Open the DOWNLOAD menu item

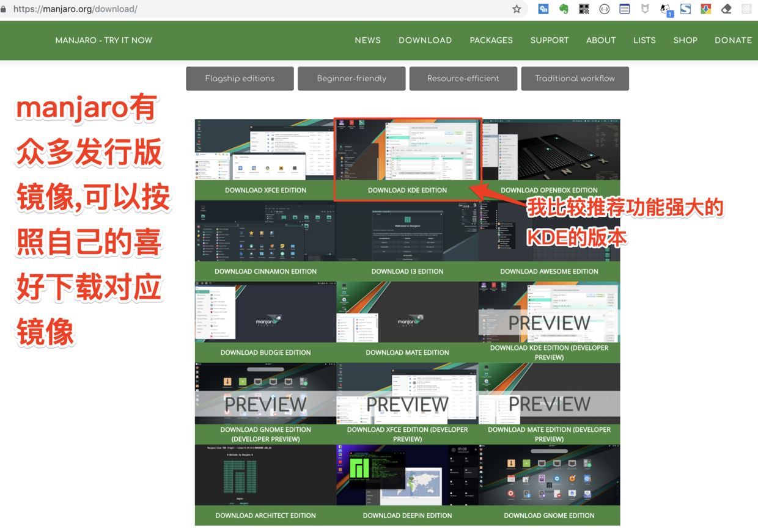click(425, 40)
